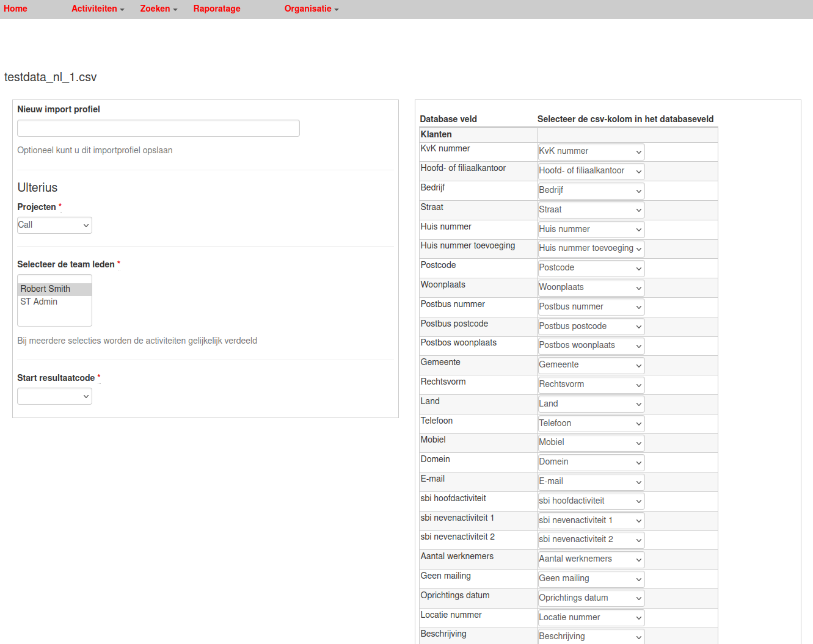Open the Activiteiten menu
The height and width of the screenshot is (644, 813).
tap(97, 9)
